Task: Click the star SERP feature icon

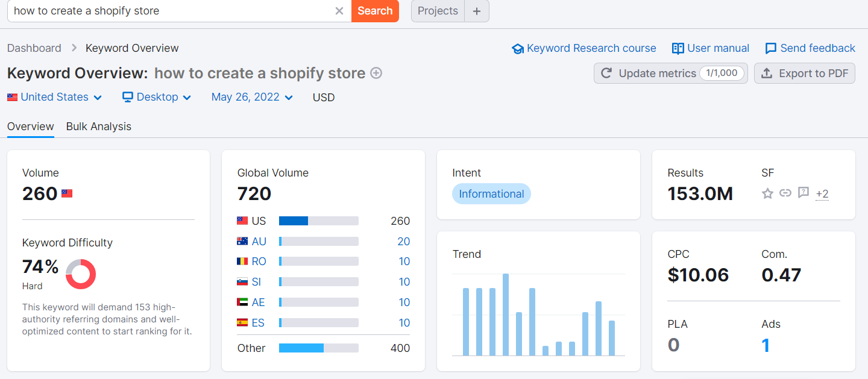Action: click(767, 193)
